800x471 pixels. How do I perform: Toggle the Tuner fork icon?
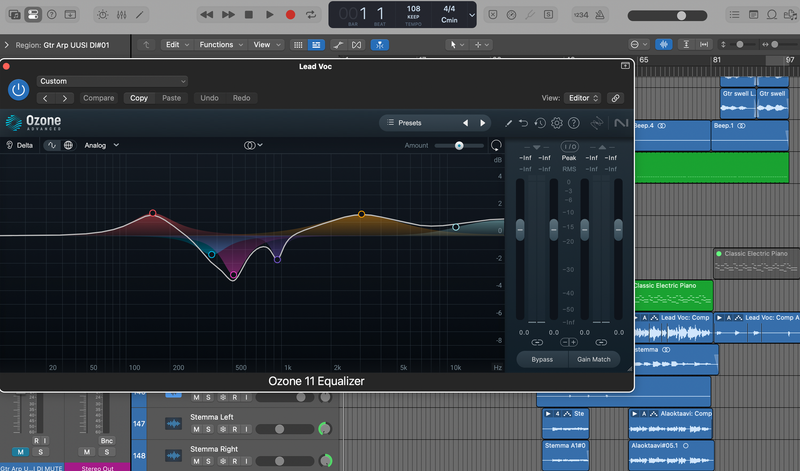pyautogui.click(x=530, y=15)
